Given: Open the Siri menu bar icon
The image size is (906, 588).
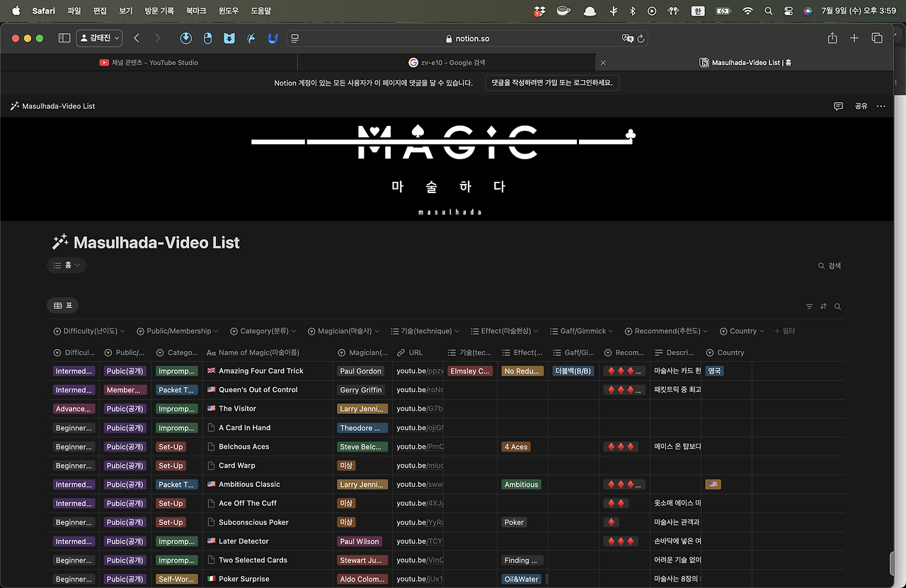Looking at the screenshot, I should tap(808, 11).
